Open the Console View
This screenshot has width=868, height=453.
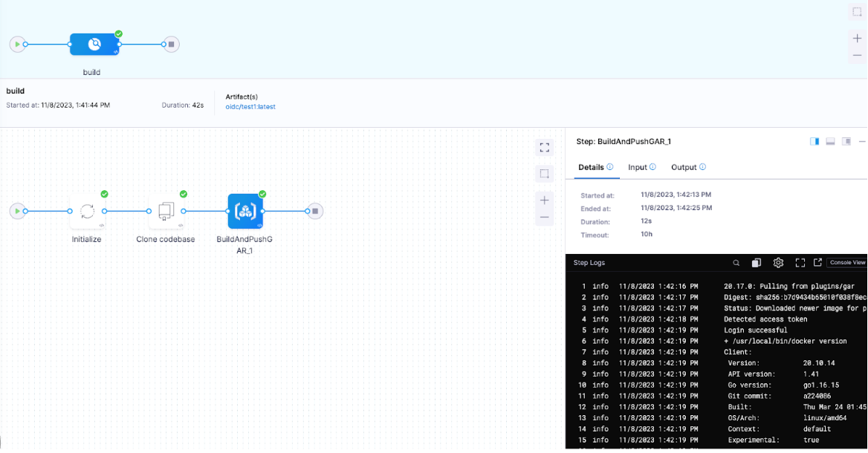click(x=847, y=263)
